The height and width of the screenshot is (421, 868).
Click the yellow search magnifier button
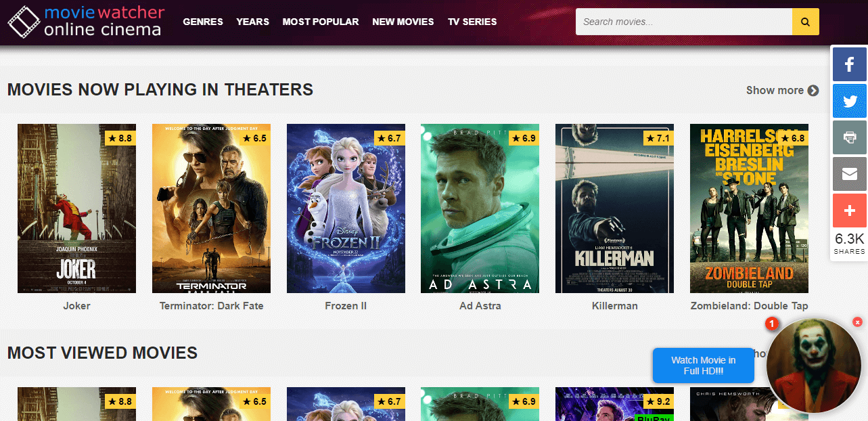(x=805, y=22)
